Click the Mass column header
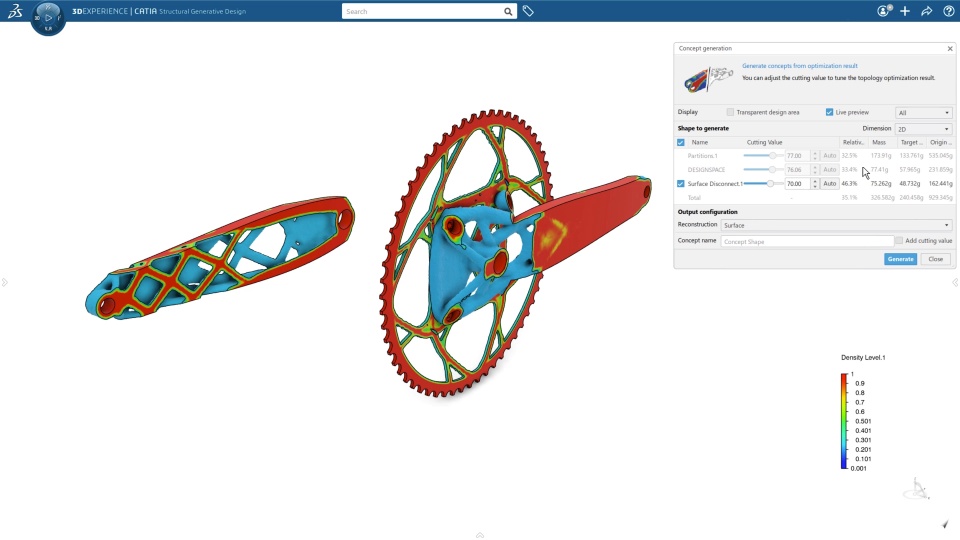 click(x=879, y=142)
